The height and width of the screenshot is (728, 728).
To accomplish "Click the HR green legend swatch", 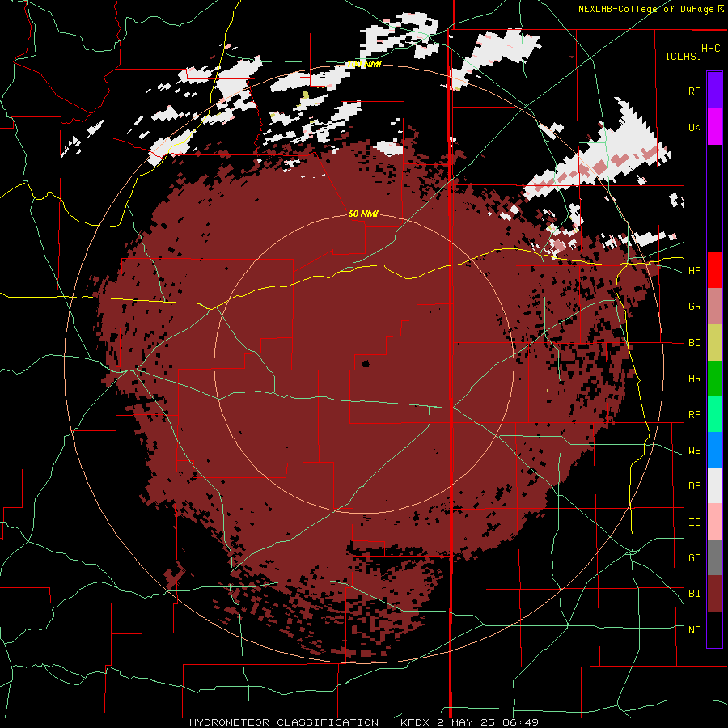I will click(x=714, y=378).
